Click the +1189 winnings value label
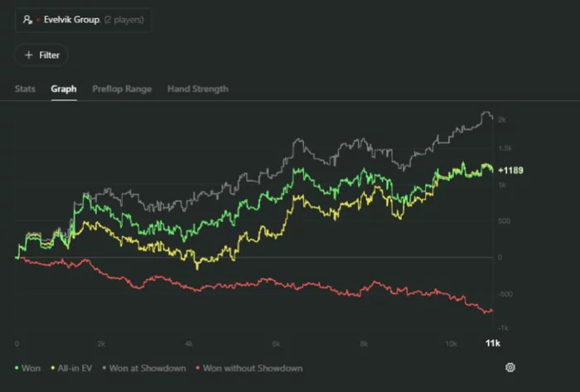This screenshot has width=580, height=392. coord(510,170)
